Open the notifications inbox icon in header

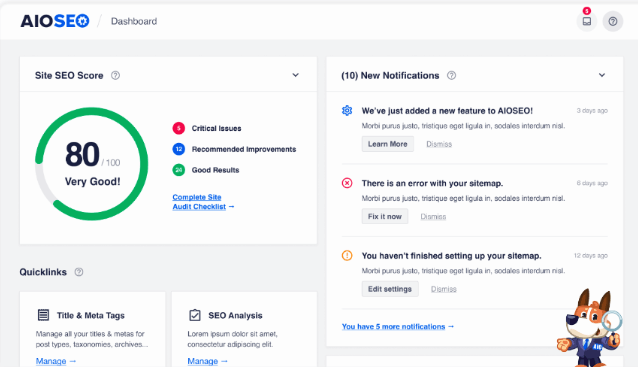click(586, 21)
